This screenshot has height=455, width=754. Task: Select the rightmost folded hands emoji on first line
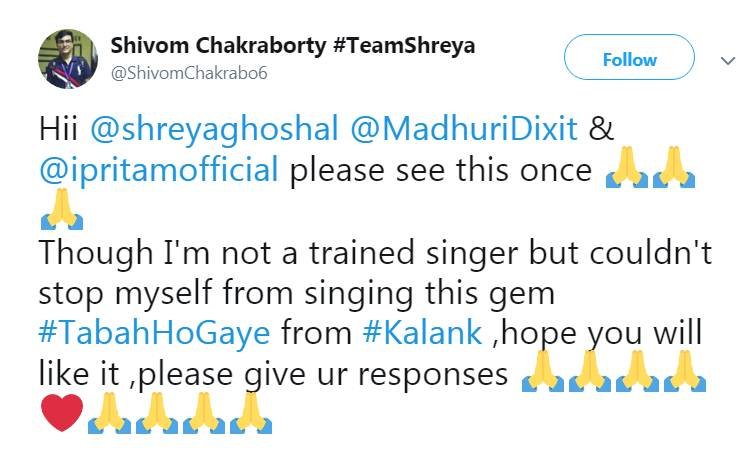point(672,172)
